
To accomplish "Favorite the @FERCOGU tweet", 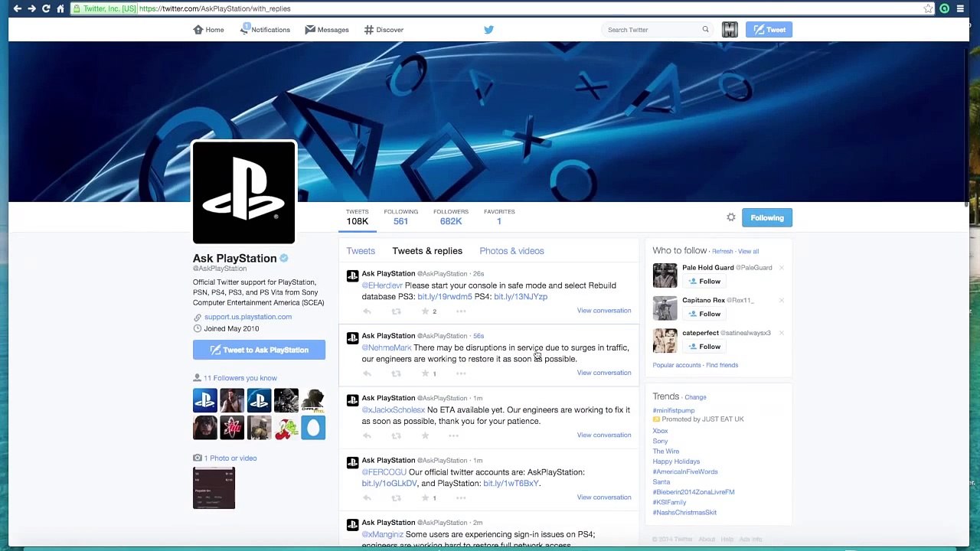I will (x=425, y=498).
